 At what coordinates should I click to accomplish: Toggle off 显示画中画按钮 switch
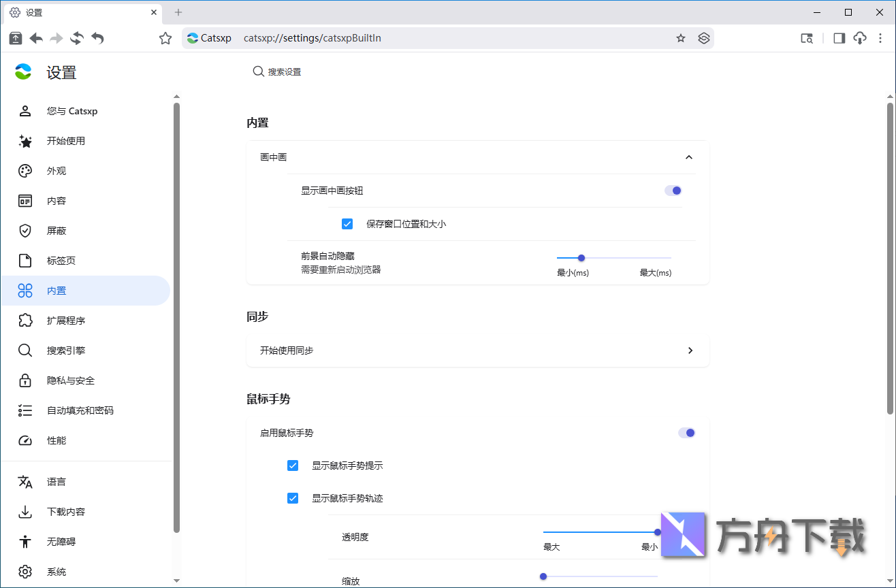(x=673, y=191)
